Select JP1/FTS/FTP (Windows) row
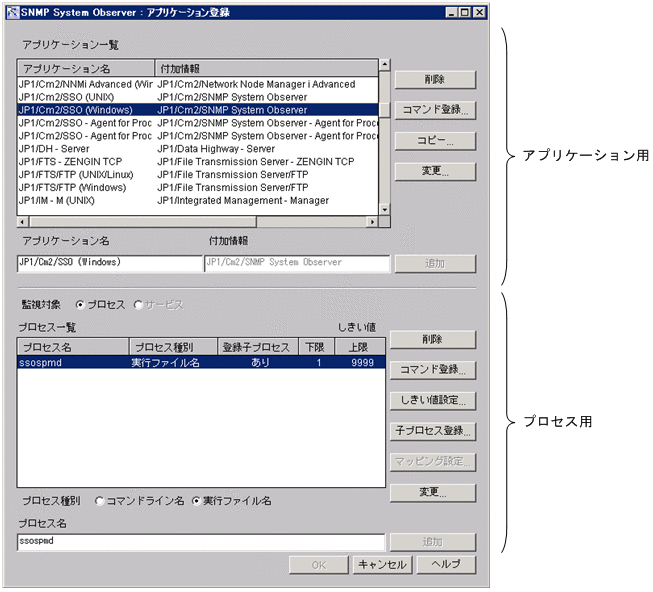 click(198, 188)
